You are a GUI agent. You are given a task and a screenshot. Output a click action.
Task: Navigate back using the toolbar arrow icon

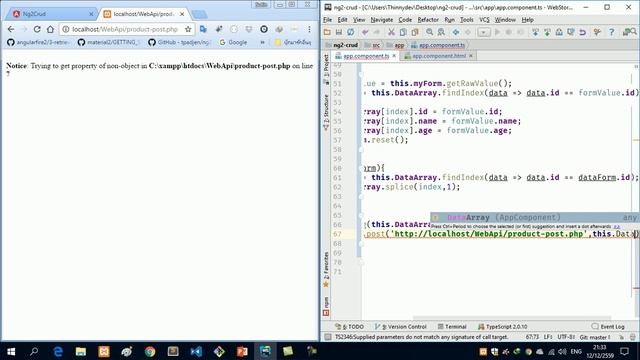pyautogui.click(x=456, y=32)
